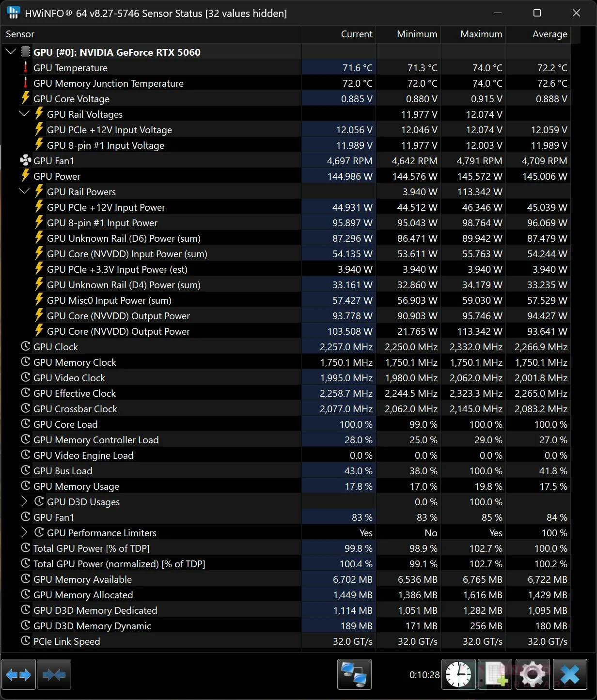Click clock icon of GPU Memory Usage row
Image resolution: width=597 pixels, height=700 pixels.
pyautogui.click(x=26, y=485)
